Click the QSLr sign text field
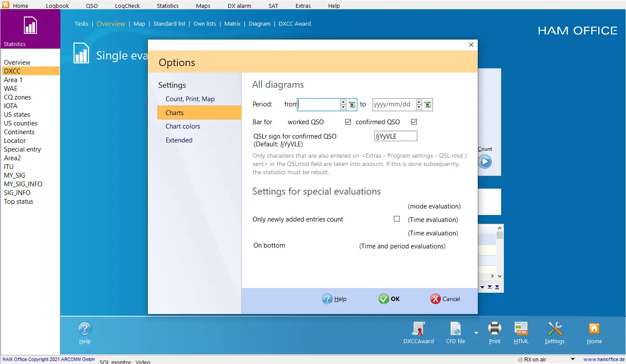This screenshot has width=626, height=364. pyautogui.click(x=396, y=136)
